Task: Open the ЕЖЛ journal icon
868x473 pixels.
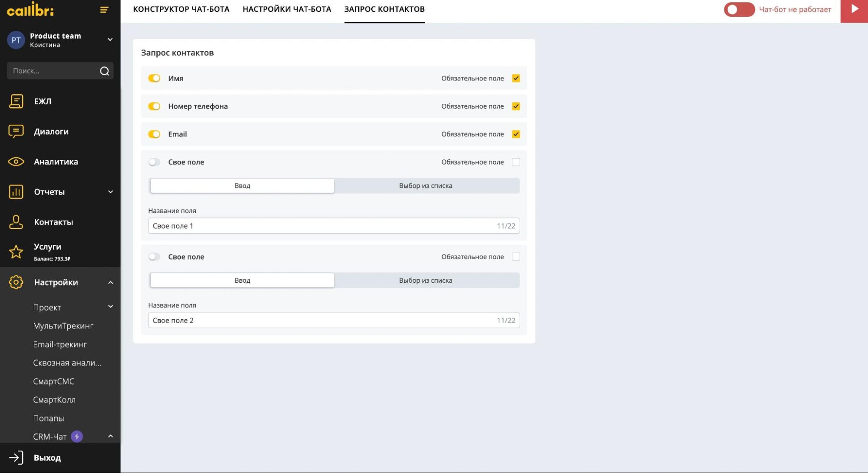Action: [16, 101]
